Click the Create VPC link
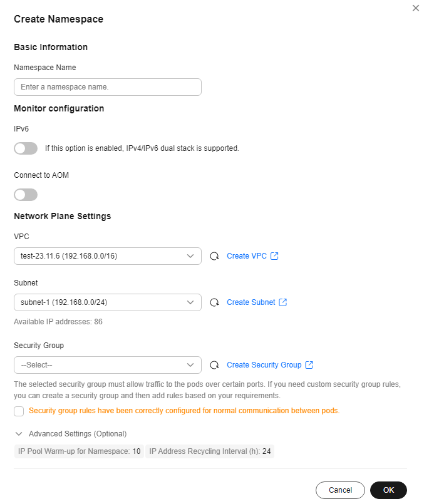 pos(247,256)
